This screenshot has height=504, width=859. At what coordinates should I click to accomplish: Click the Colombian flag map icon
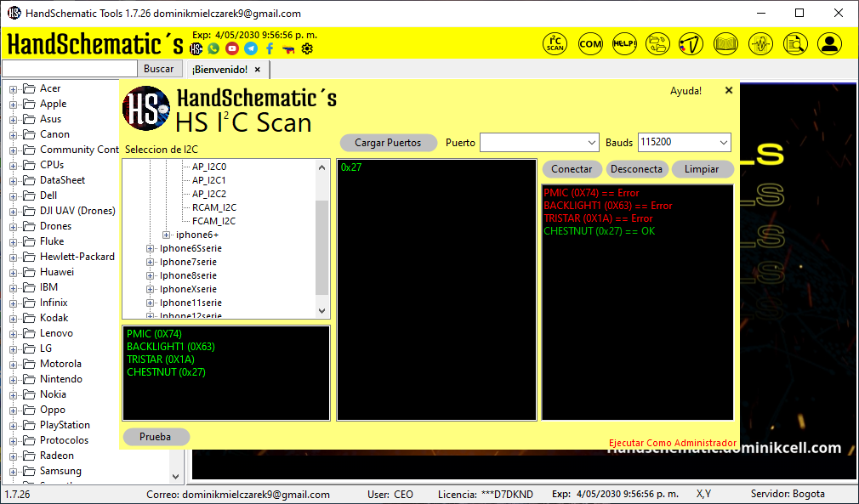pos(288,49)
